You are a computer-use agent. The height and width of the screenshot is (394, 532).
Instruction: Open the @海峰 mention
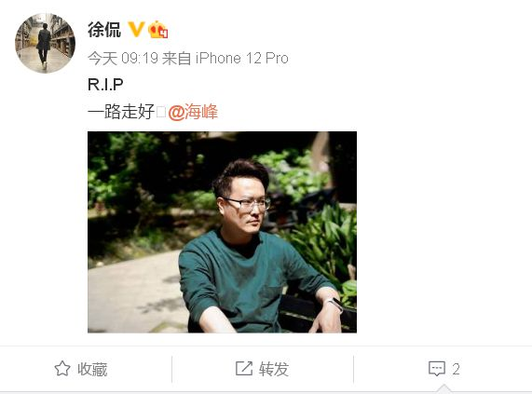(x=193, y=112)
